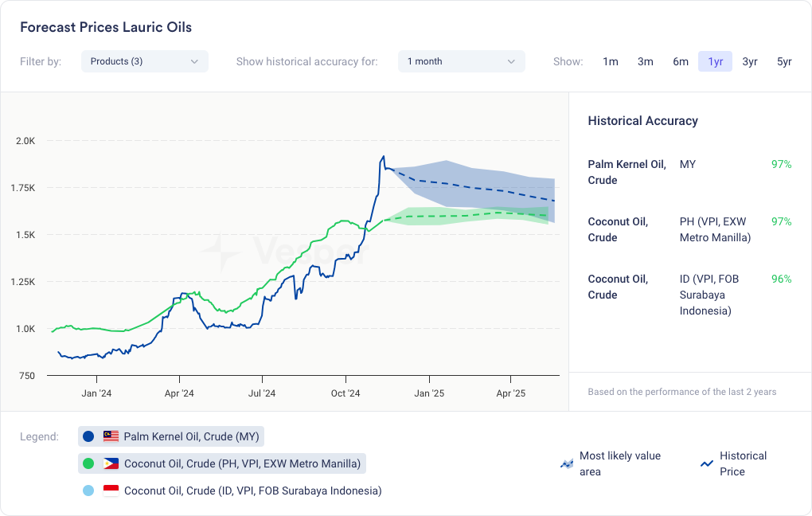The height and width of the screenshot is (516, 812).
Task: Switch the time range to 1m
Action: pyautogui.click(x=611, y=61)
